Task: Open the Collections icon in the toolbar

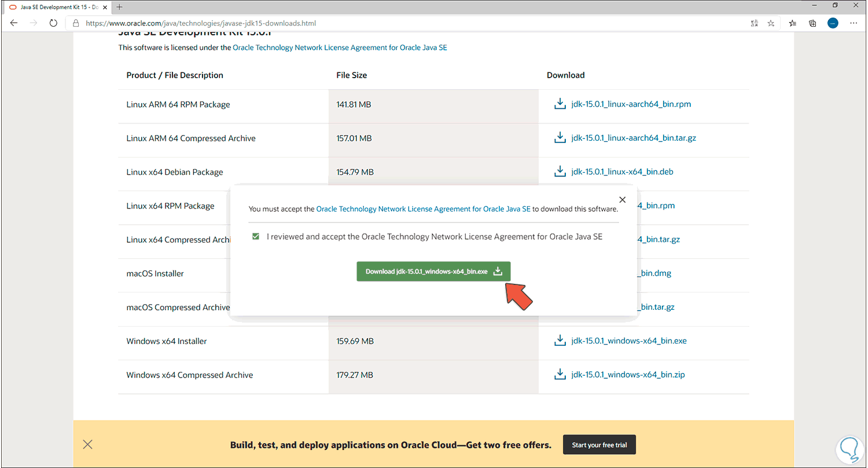Action: click(x=812, y=23)
